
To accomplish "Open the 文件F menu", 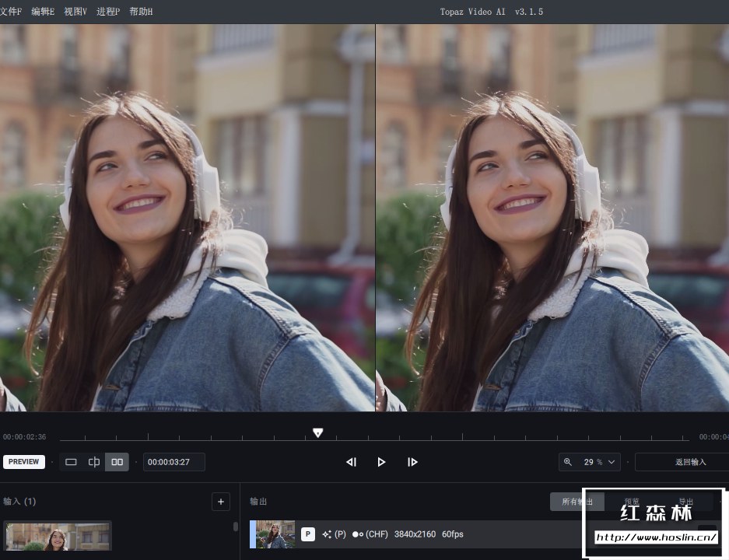I will tap(11, 12).
